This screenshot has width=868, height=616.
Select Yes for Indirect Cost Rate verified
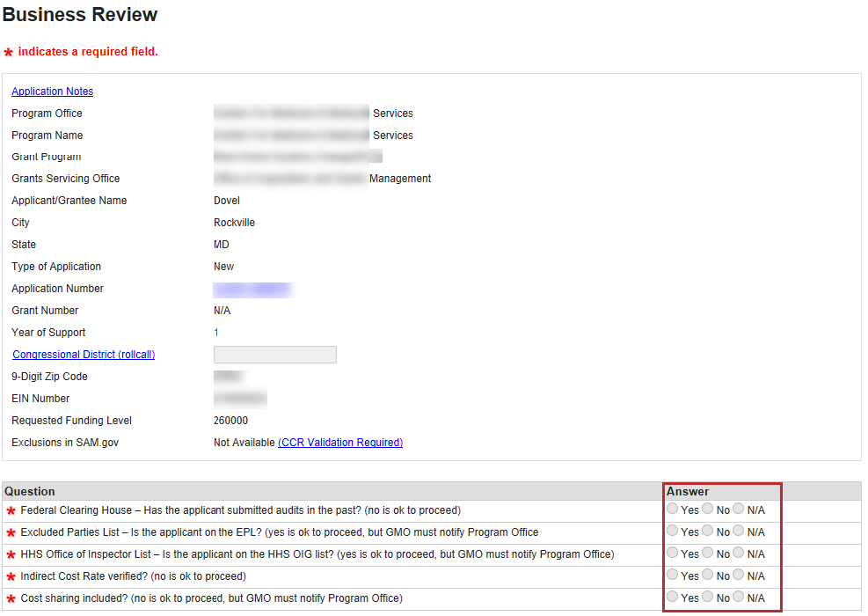point(673,576)
